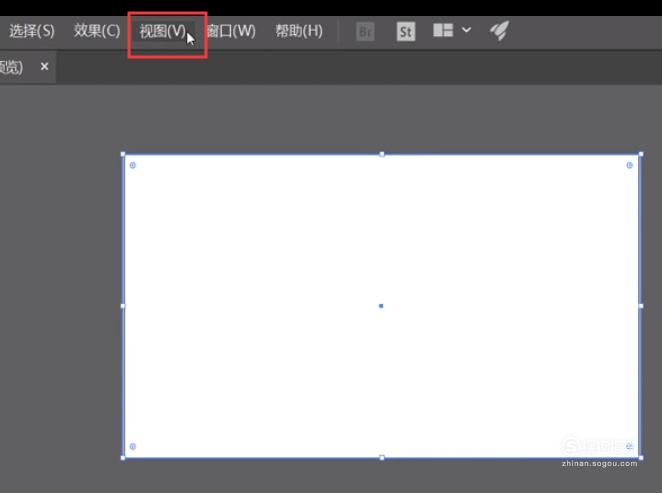Close the document tab
This screenshot has width=662, height=493.
(44, 66)
